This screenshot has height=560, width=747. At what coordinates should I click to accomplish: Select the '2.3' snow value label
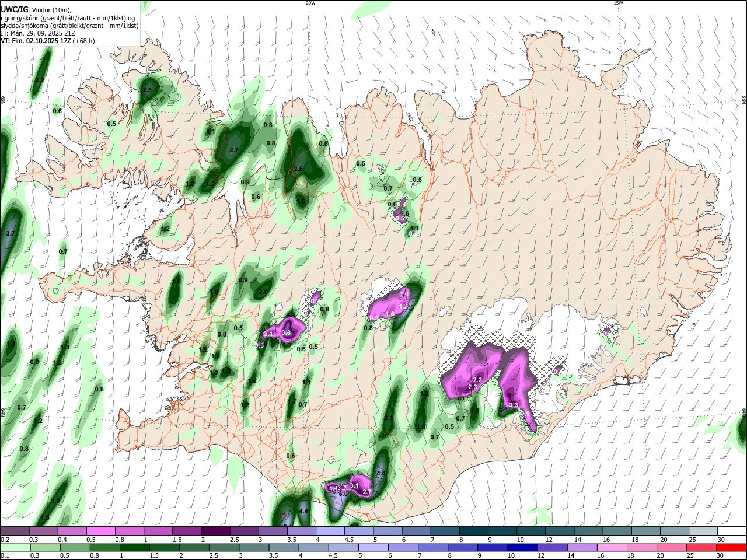point(473,387)
